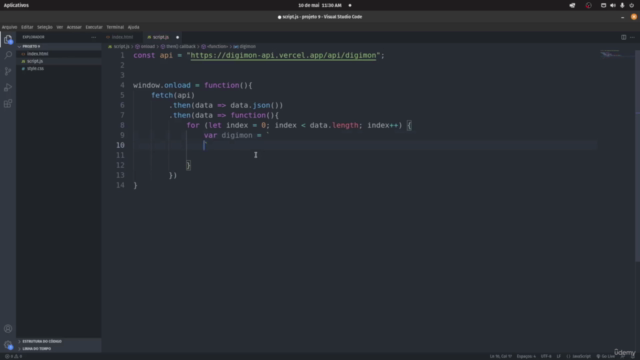This screenshot has width=640, height=360.
Task: Click the microphone icon in top bar
Action: 622,5
